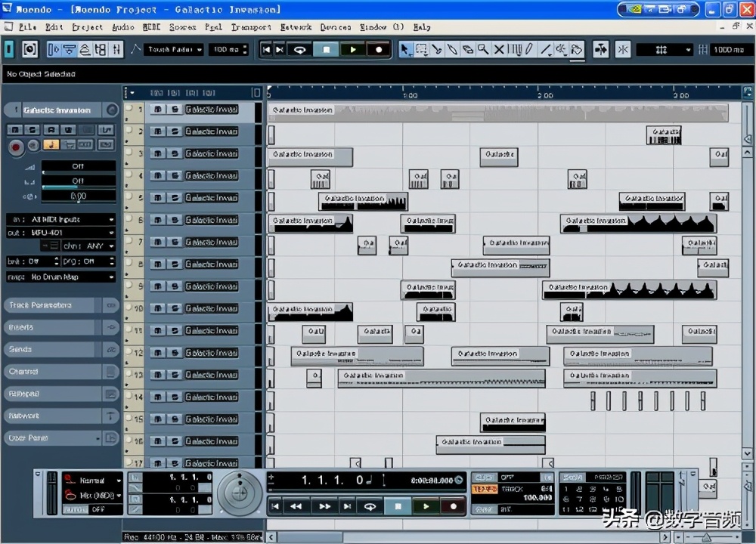The width and height of the screenshot is (756, 544).
Task: Open the Devices menu
Action: point(335,27)
